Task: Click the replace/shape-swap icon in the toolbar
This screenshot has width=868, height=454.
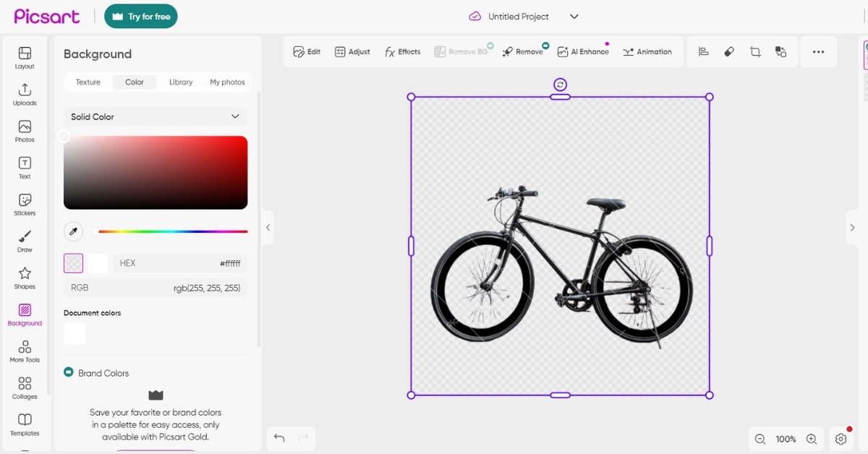Action: pos(780,52)
